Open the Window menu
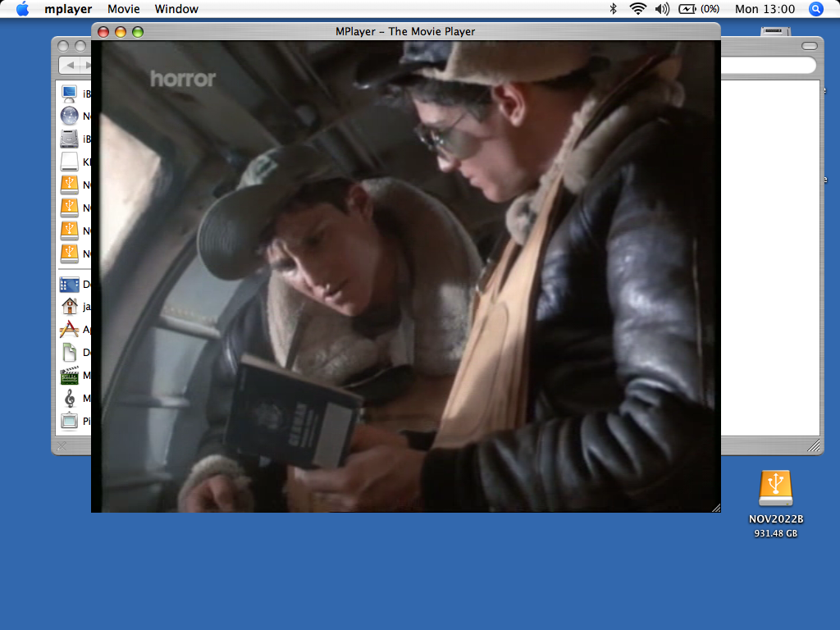 (x=176, y=9)
